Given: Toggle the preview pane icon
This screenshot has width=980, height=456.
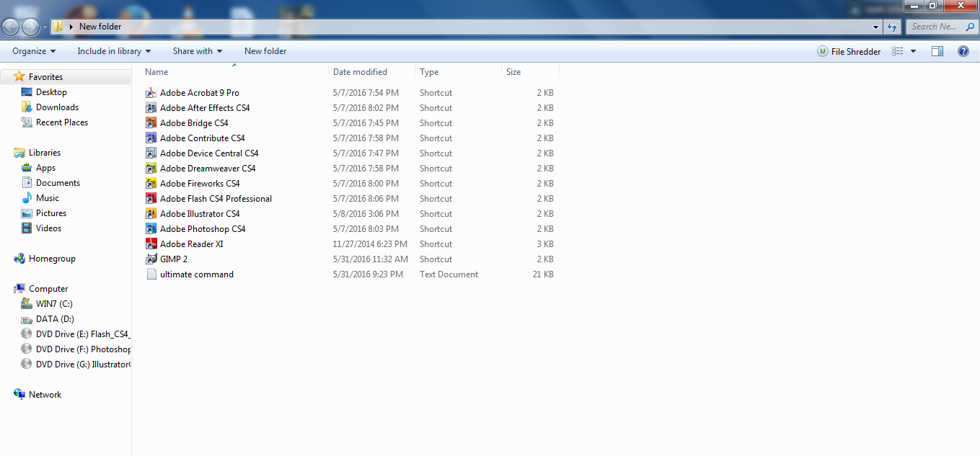Looking at the screenshot, I should (x=937, y=51).
